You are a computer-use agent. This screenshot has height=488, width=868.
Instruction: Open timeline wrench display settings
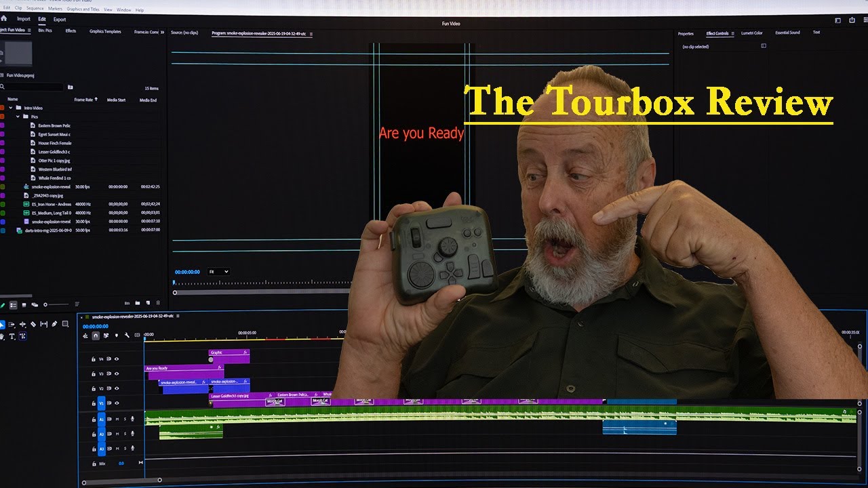(x=127, y=335)
